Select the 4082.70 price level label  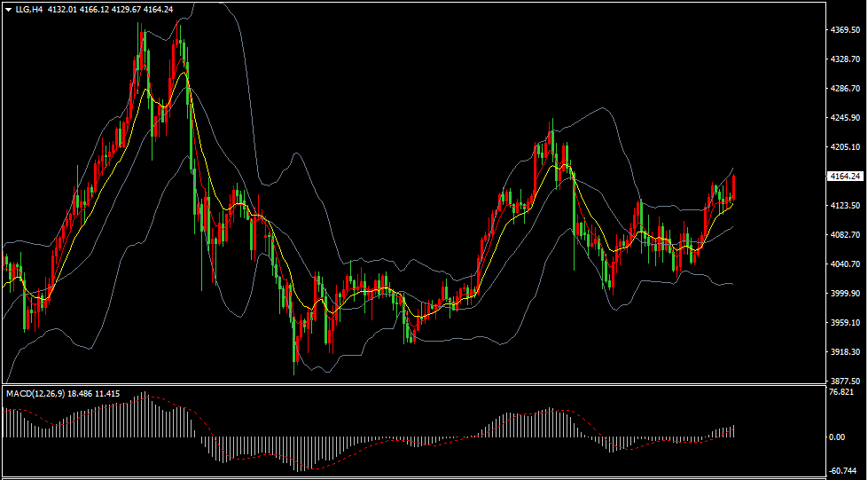(845, 234)
